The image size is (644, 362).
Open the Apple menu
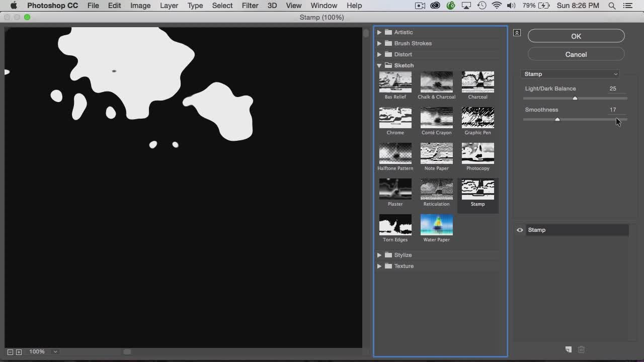14,6
